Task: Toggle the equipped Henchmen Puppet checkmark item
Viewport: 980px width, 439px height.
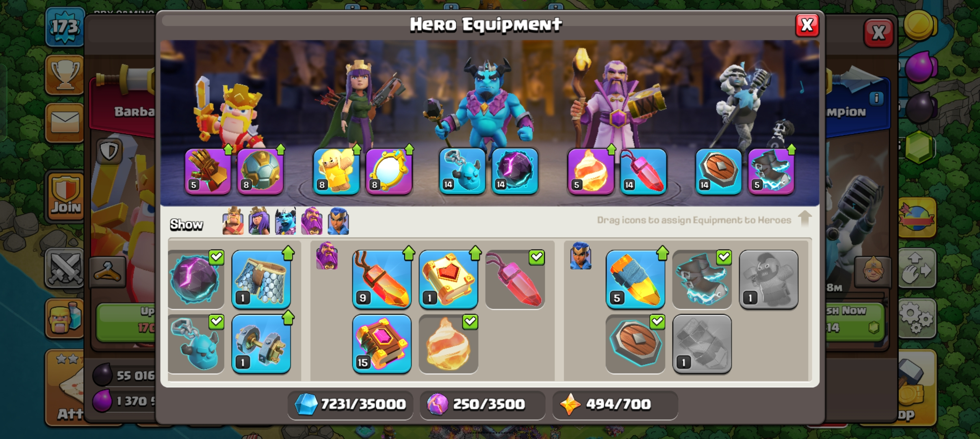Action: click(195, 344)
